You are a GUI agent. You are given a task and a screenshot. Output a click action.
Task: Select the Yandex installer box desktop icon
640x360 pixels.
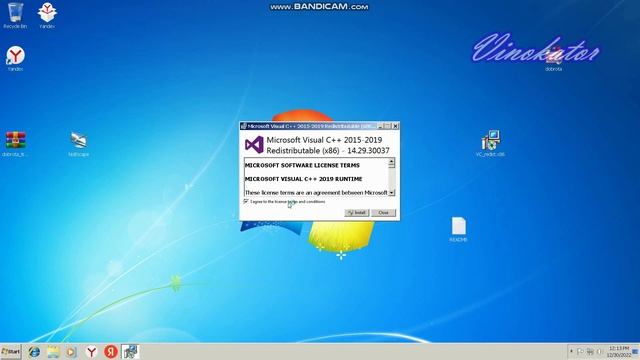[x=47, y=16]
